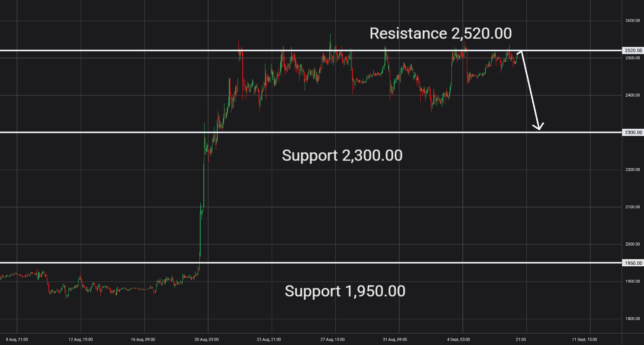Click the 8 Aug, 21:00 time label
Viewport: 644px width, 345px height.
(17, 339)
